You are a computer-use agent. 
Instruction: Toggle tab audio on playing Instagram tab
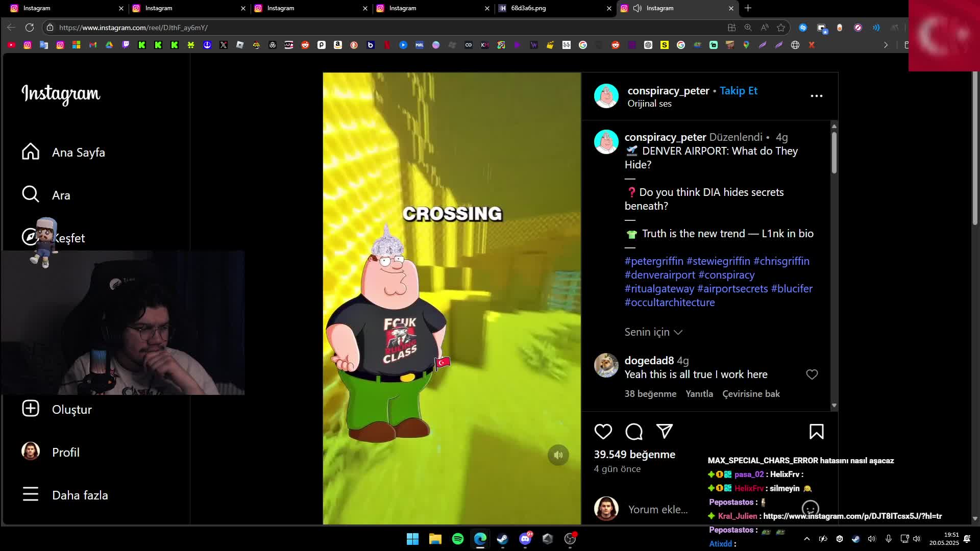[638, 8]
